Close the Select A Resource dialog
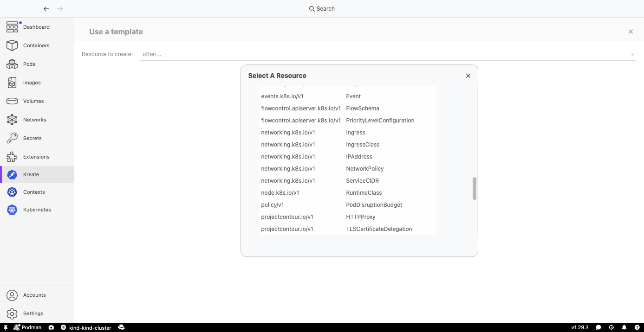 [468, 76]
